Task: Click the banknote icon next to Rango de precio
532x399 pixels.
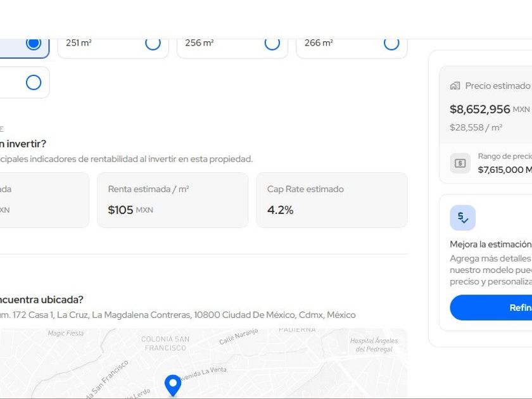Action: [460, 163]
